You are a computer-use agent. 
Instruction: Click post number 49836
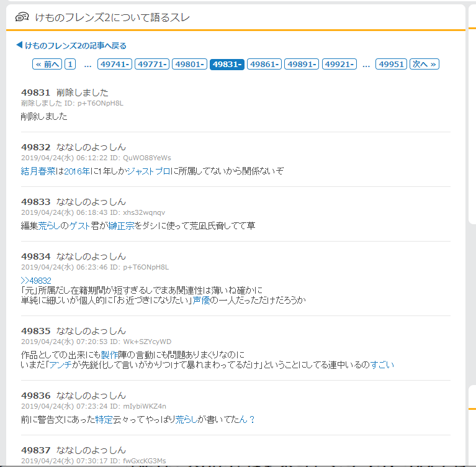coord(35,396)
